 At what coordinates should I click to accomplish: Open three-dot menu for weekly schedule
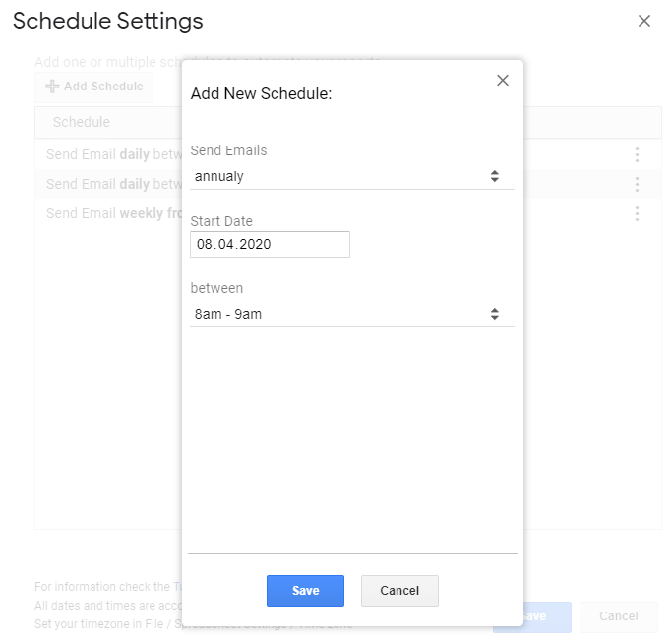(637, 213)
